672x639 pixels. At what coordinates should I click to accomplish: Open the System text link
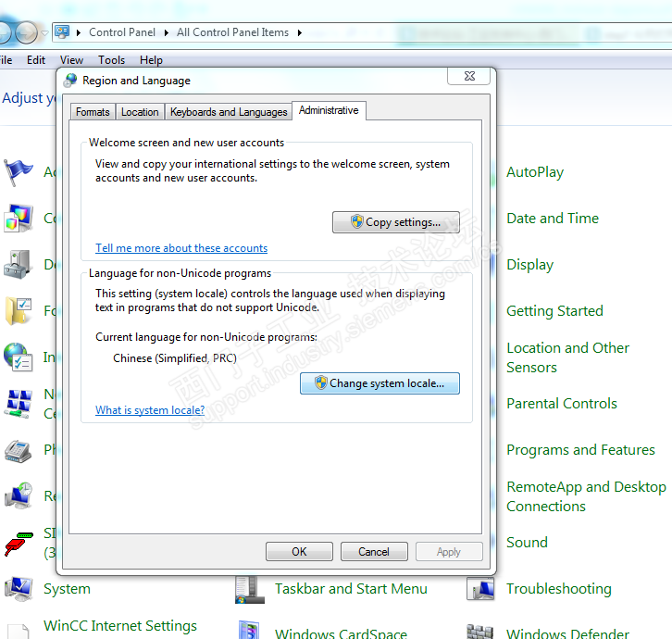[x=67, y=589]
